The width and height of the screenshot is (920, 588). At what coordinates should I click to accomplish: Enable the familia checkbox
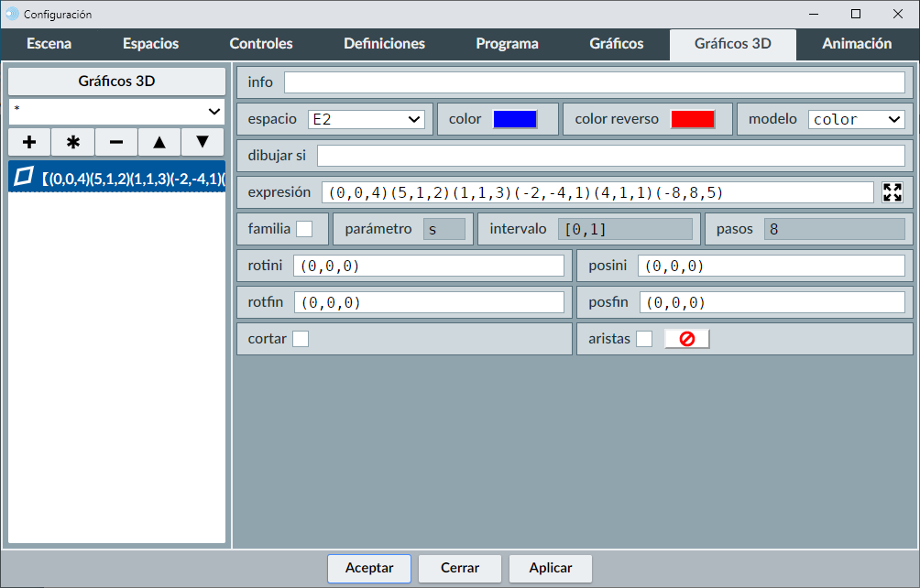tap(304, 229)
